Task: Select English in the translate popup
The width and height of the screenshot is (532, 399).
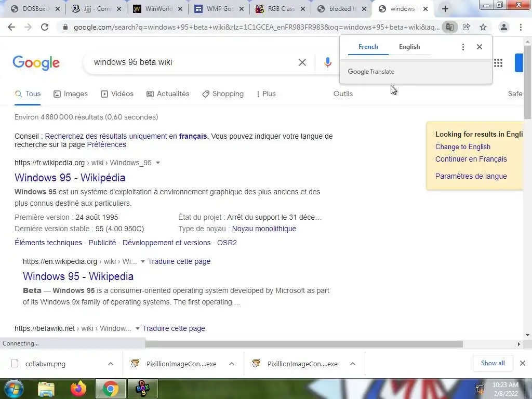Action: (409, 47)
